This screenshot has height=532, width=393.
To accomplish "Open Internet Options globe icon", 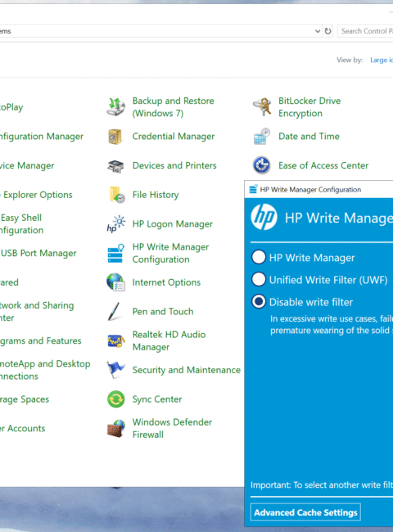I will pos(115,282).
